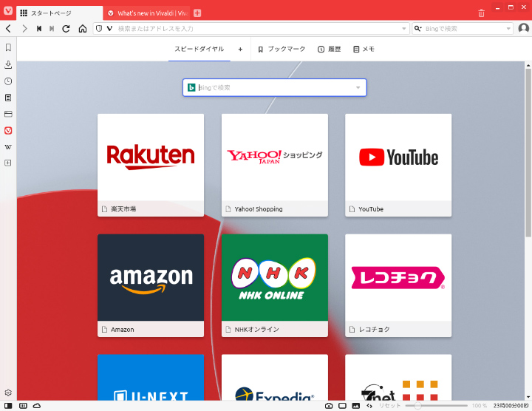Open settings via the gear icon
The height and width of the screenshot is (411, 532).
pos(8,393)
